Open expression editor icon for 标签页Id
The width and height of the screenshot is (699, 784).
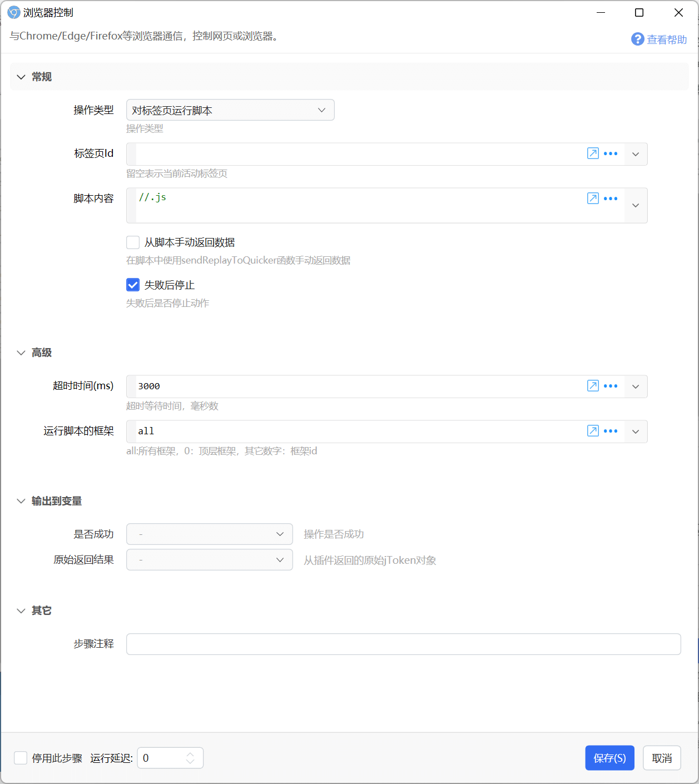point(593,153)
